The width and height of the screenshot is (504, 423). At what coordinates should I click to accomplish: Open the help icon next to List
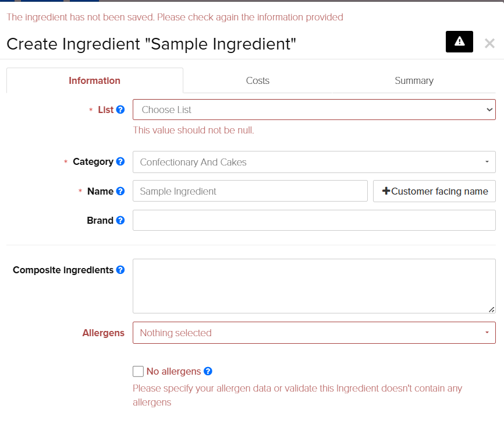tap(120, 110)
